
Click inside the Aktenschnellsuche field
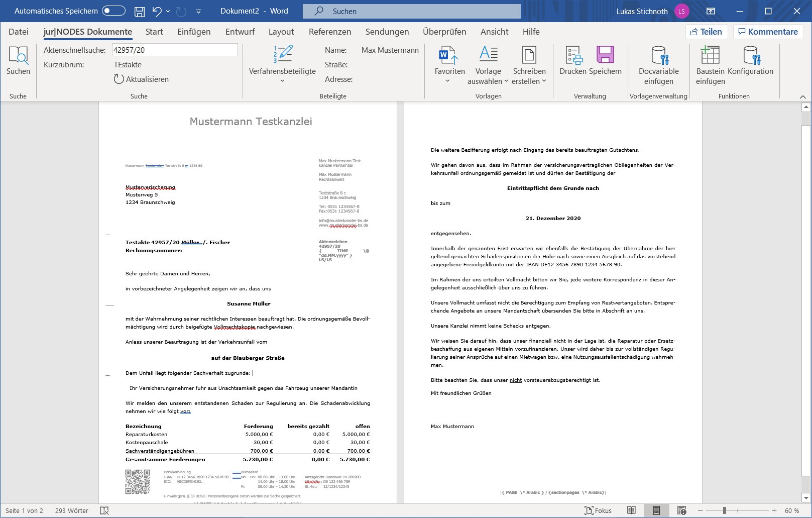(175, 49)
